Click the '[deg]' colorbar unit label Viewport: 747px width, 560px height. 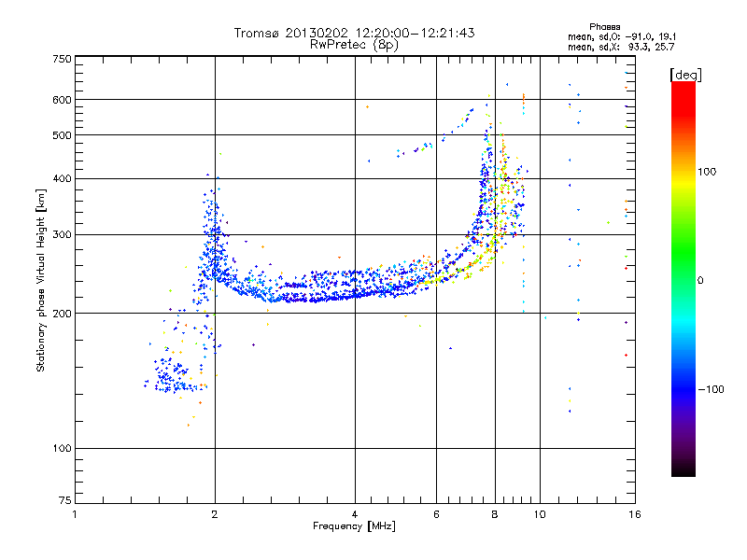click(685, 75)
